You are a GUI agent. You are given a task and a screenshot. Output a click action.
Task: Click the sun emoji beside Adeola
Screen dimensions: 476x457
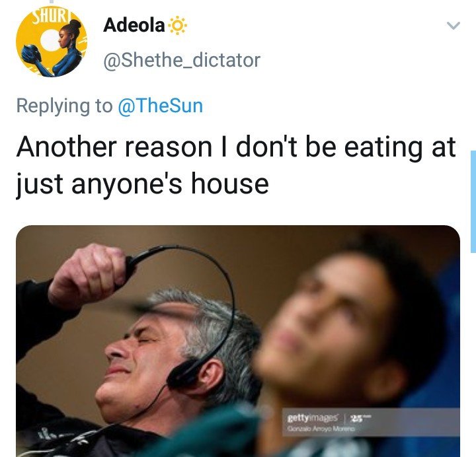177,26
